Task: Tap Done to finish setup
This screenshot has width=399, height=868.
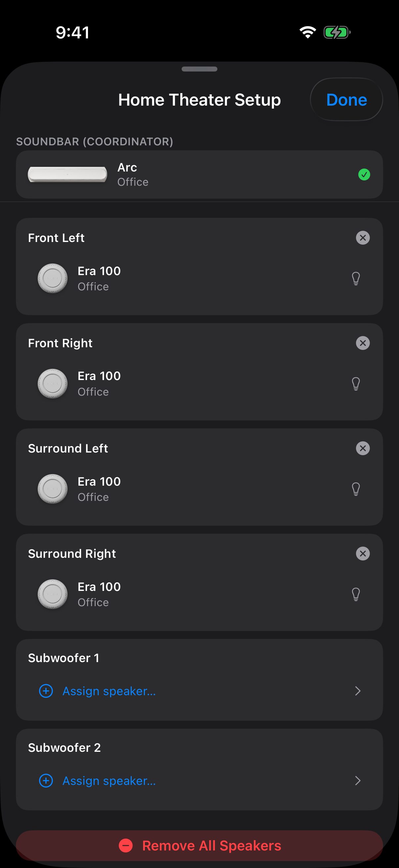Action: (346, 100)
